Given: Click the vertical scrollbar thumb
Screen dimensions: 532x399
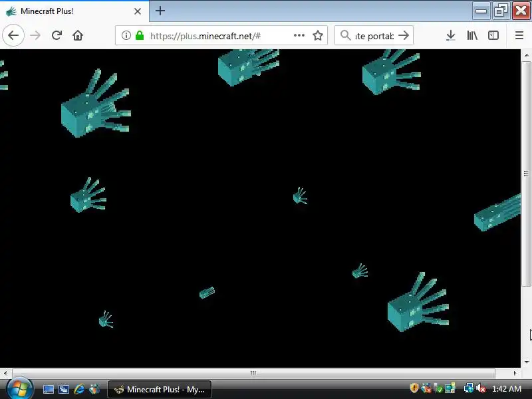Looking at the screenshot, I should pos(527,174).
